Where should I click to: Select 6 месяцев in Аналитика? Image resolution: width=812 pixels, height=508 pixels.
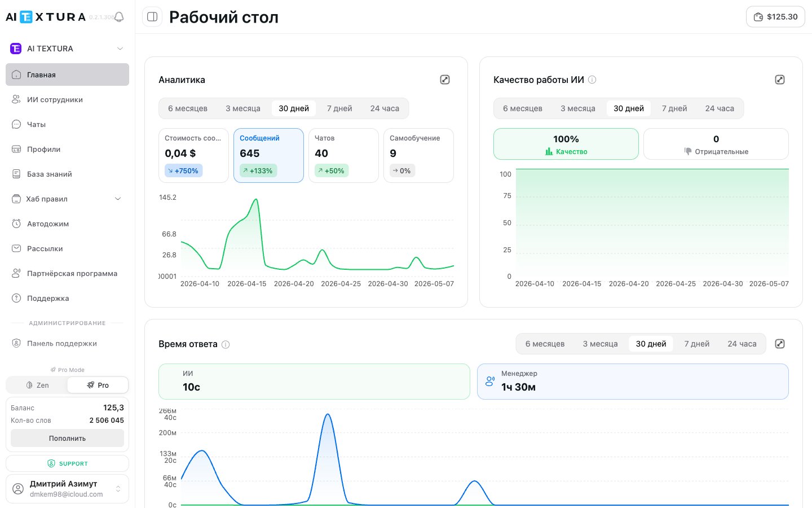click(188, 108)
